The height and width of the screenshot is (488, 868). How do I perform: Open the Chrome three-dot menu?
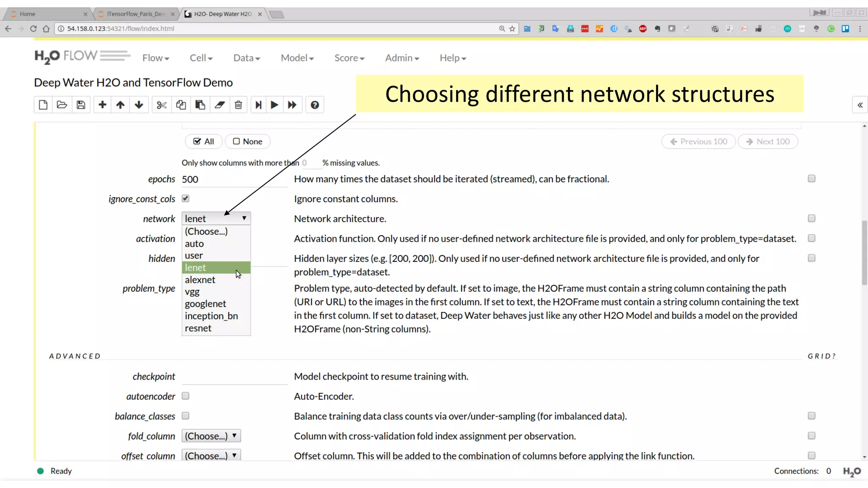[860, 28]
